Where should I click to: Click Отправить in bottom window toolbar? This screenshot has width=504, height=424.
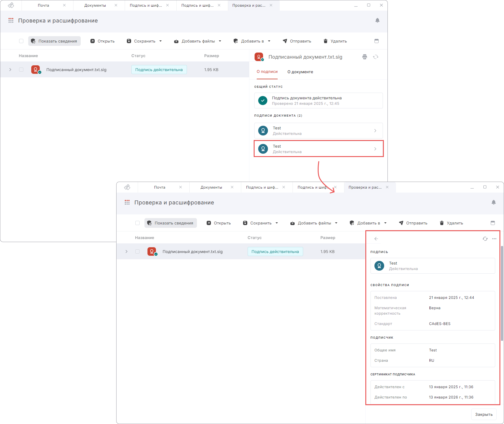[x=413, y=223]
